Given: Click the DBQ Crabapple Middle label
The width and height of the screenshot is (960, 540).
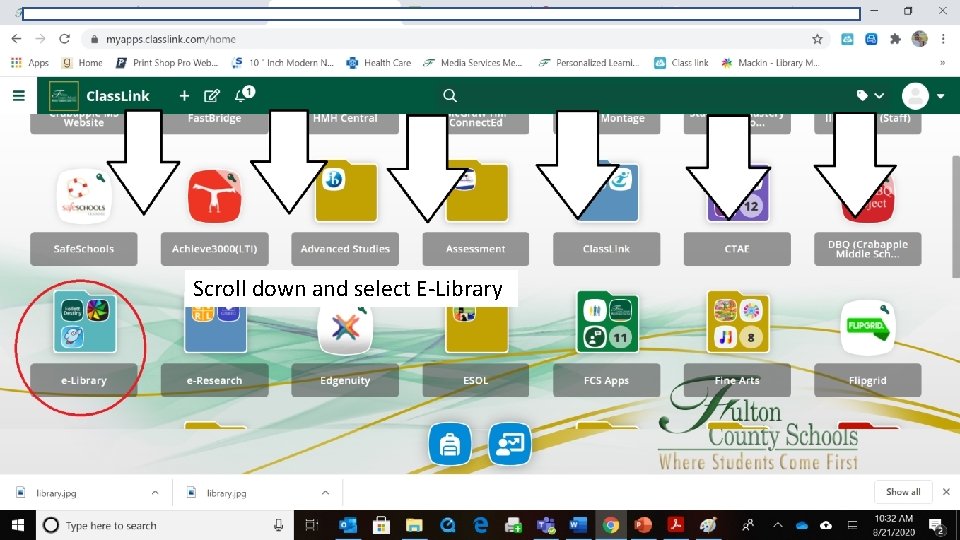Looking at the screenshot, I should [x=868, y=249].
